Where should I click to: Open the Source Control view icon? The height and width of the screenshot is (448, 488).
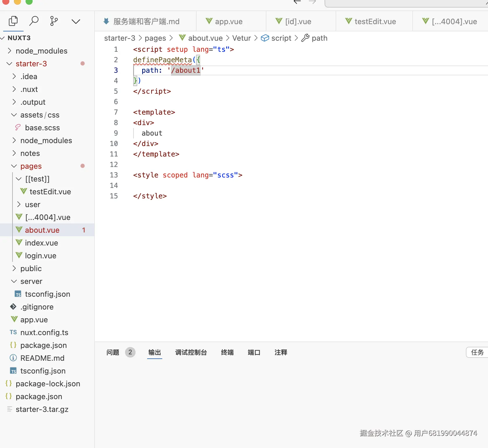click(x=54, y=21)
